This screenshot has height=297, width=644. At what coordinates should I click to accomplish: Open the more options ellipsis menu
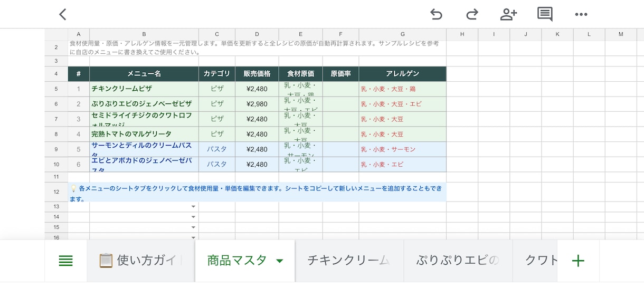[x=581, y=14]
